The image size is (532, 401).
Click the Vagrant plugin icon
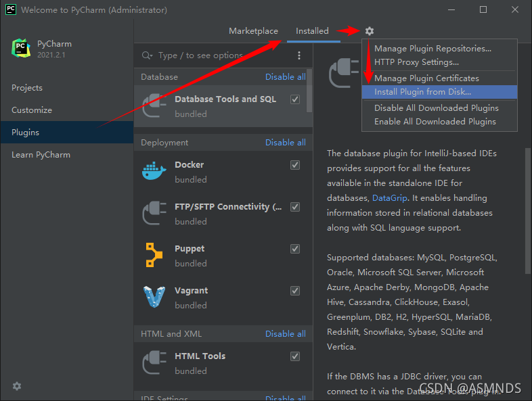pyautogui.click(x=154, y=297)
